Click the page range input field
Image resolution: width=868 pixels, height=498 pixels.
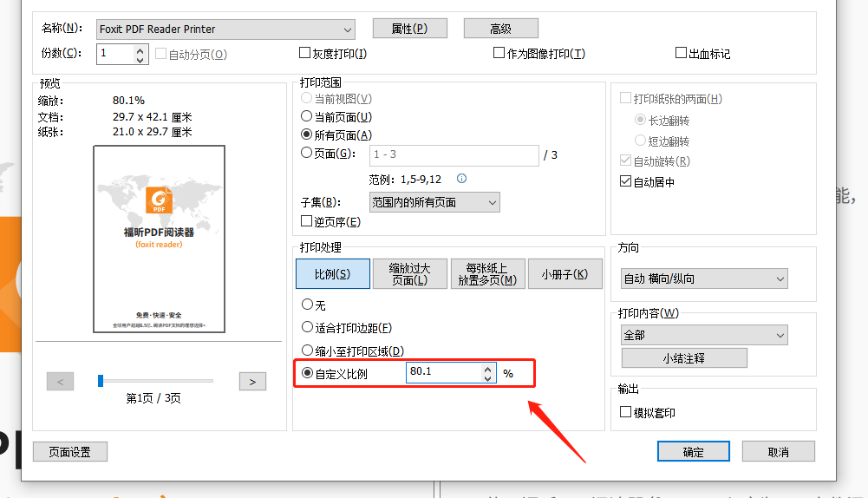[454, 154]
